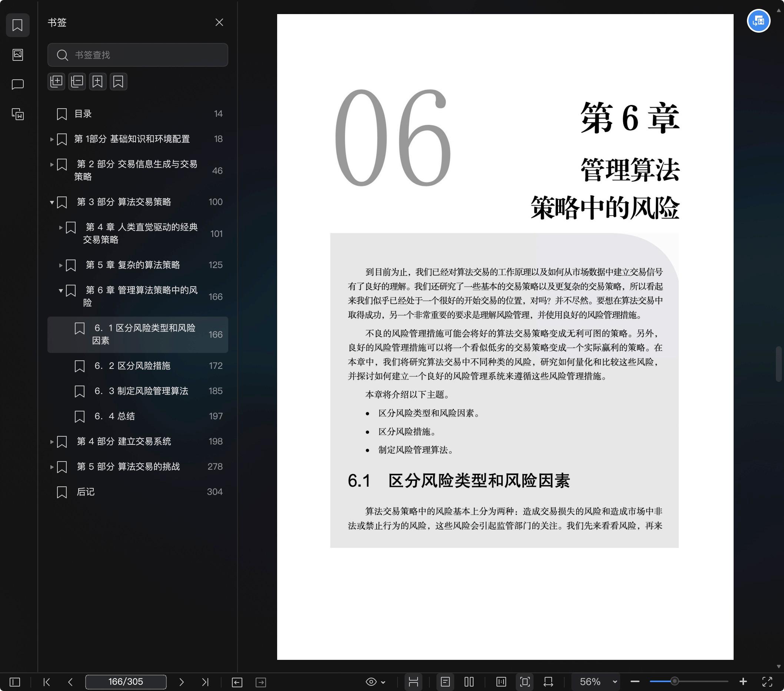Set actual size view icon
The image size is (784, 691).
click(501, 682)
